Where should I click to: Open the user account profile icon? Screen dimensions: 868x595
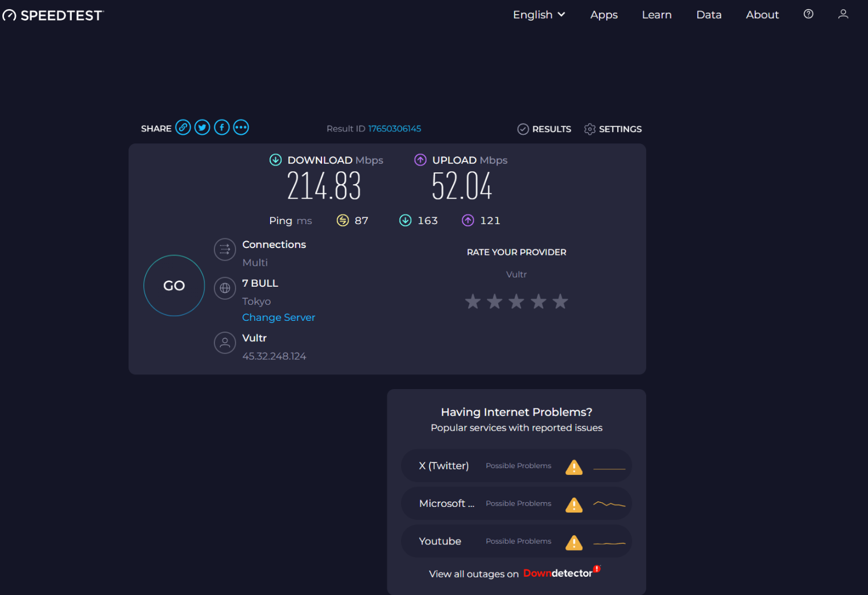(843, 14)
